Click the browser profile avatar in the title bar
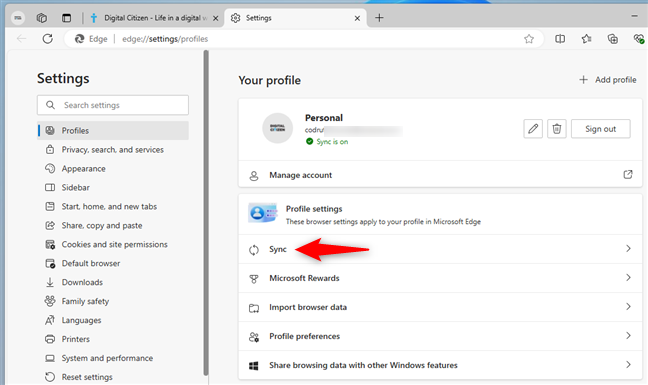 [x=18, y=18]
